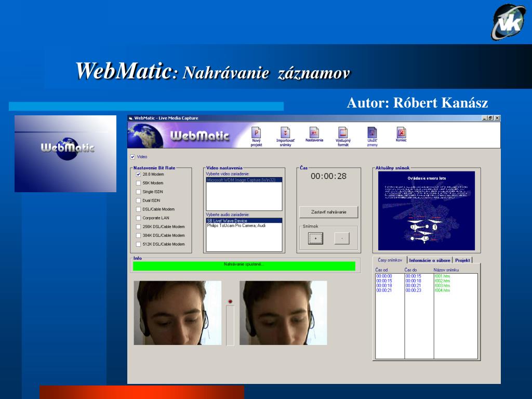Click the Koniec exit icon
532x399 pixels.
coord(401,135)
